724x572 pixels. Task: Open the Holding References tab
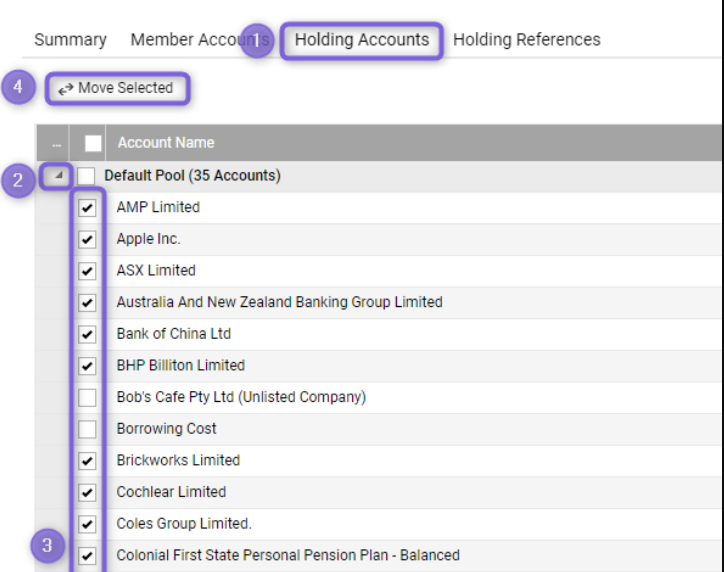[x=526, y=40]
